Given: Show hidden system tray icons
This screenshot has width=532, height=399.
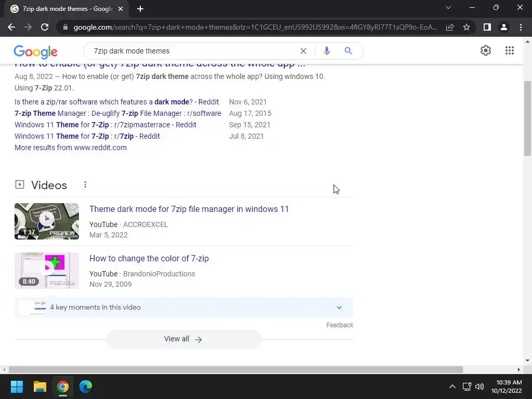Looking at the screenshot, I should point(453,387).
